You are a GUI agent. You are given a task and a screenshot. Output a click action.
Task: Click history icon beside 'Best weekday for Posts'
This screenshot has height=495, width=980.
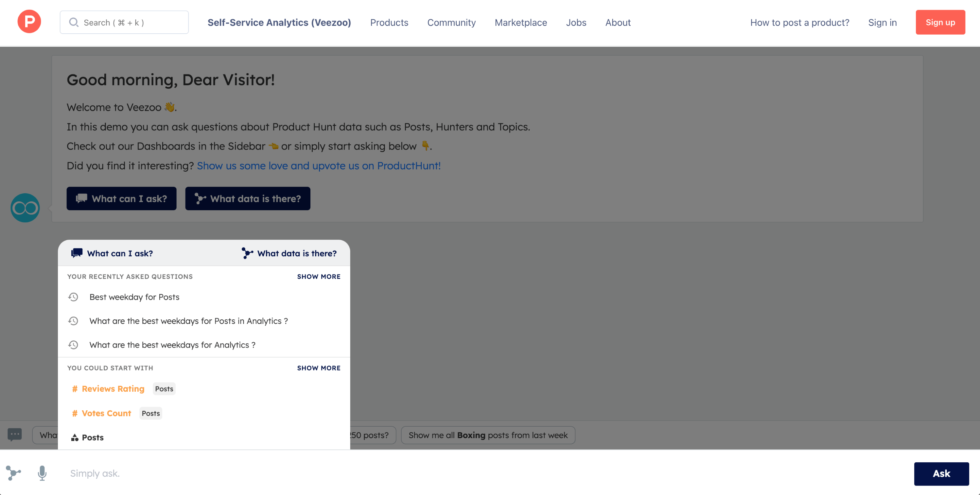click(73, 297)
